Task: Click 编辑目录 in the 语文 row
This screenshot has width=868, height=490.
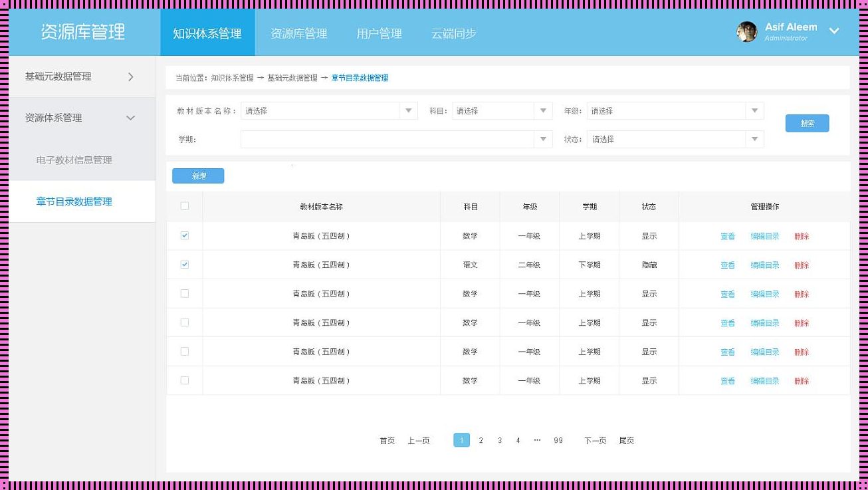Action: 765,265
